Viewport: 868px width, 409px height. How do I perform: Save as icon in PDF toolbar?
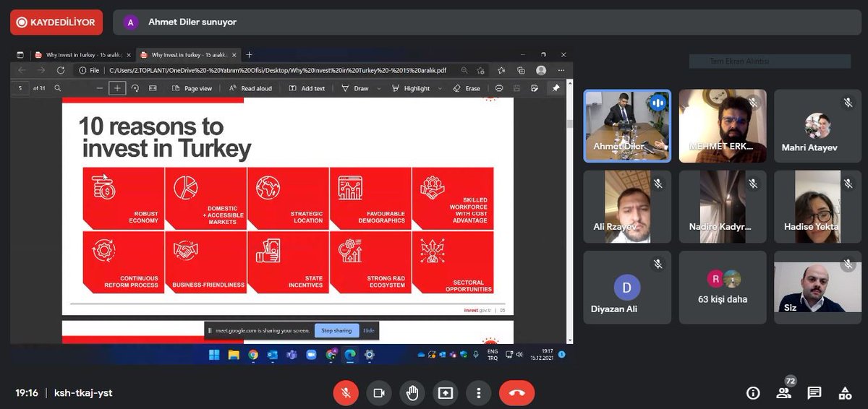click(534, 88)
